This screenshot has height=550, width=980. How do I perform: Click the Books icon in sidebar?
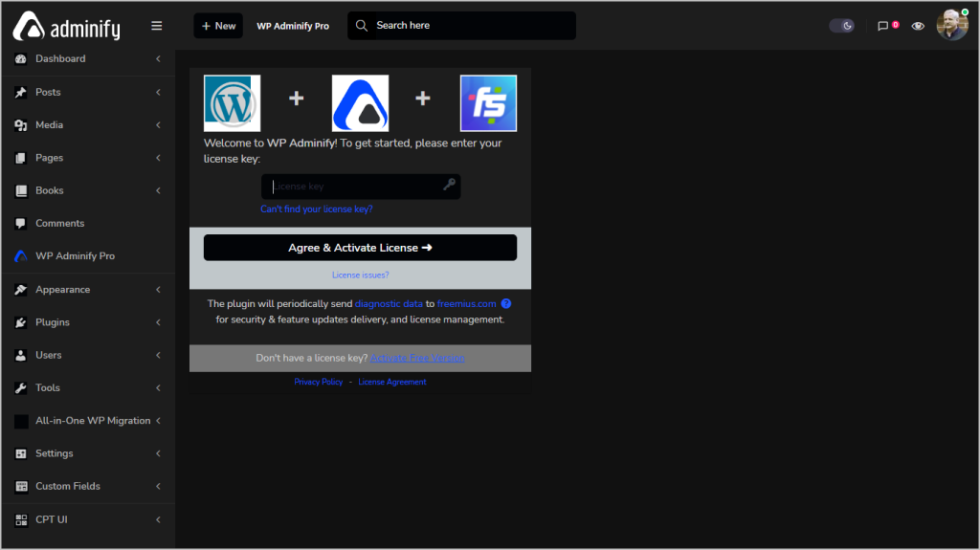coord(21,190)
